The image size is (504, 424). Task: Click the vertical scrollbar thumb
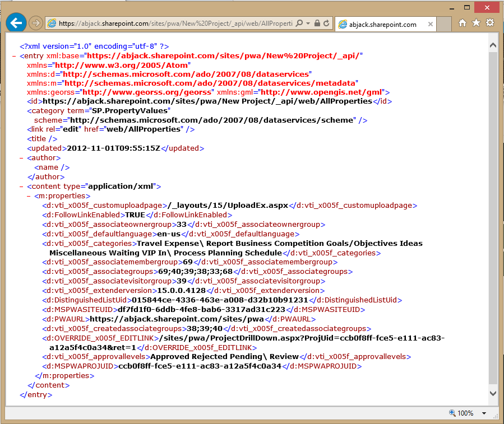point(493,218)
